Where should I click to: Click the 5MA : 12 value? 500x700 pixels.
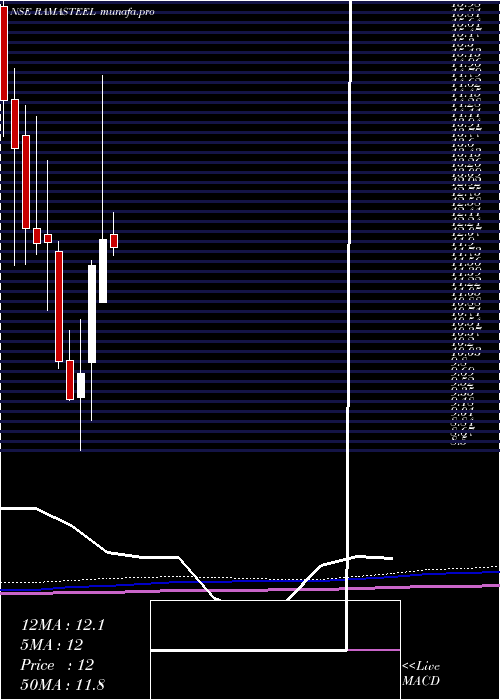click(x=52, y=645)
